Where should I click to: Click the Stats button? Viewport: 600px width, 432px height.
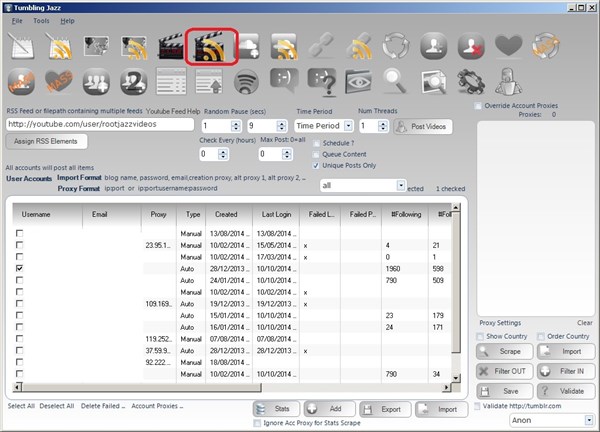(277, 409)
